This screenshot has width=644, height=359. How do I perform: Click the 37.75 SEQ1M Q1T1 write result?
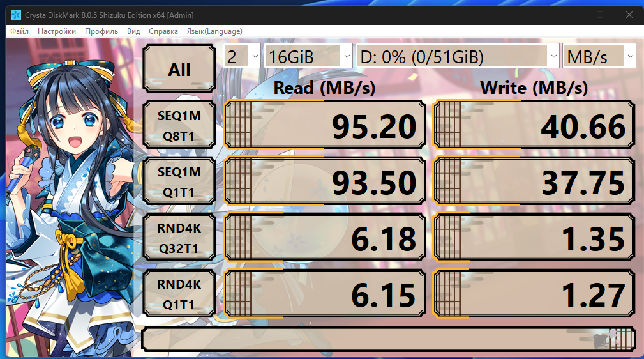534,181
